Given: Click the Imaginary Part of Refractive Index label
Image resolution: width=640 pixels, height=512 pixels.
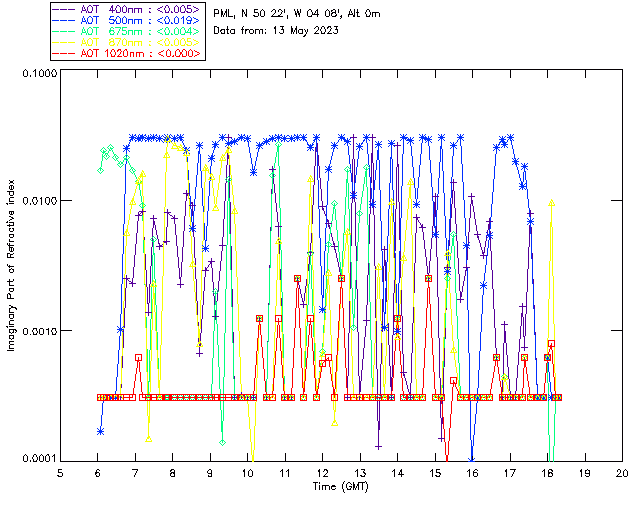Looking at the screenshot, I should pyautogui.click(x=11, y=265).
